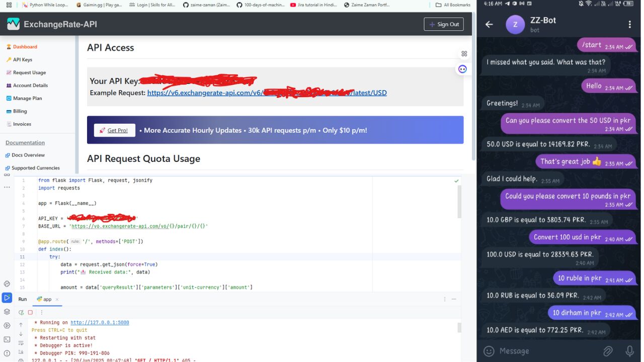Image resolution: width=644 pixels, height=362 pixels.
Task: Click the Get Pro! button
Action: click(x=114, y=130)
